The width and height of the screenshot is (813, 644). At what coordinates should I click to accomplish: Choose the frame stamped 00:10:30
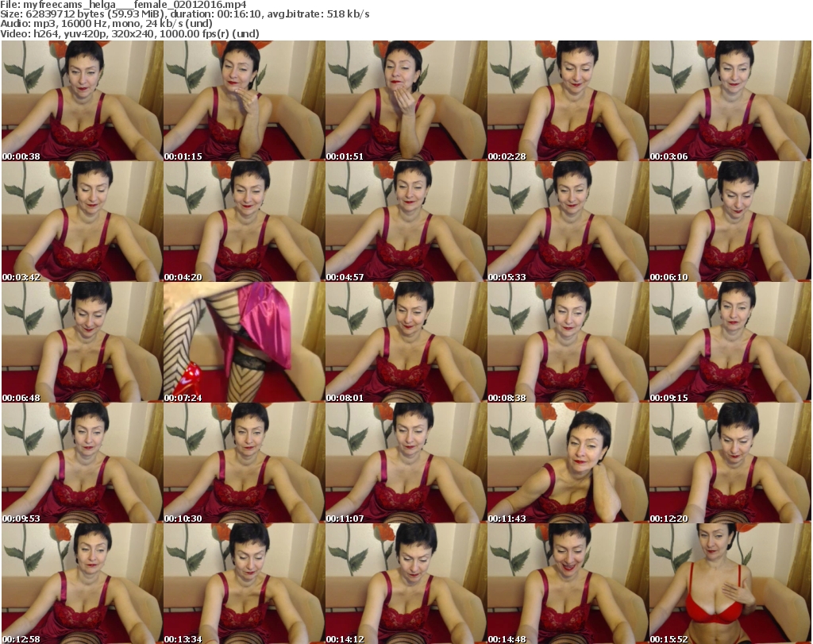point(245,462)
